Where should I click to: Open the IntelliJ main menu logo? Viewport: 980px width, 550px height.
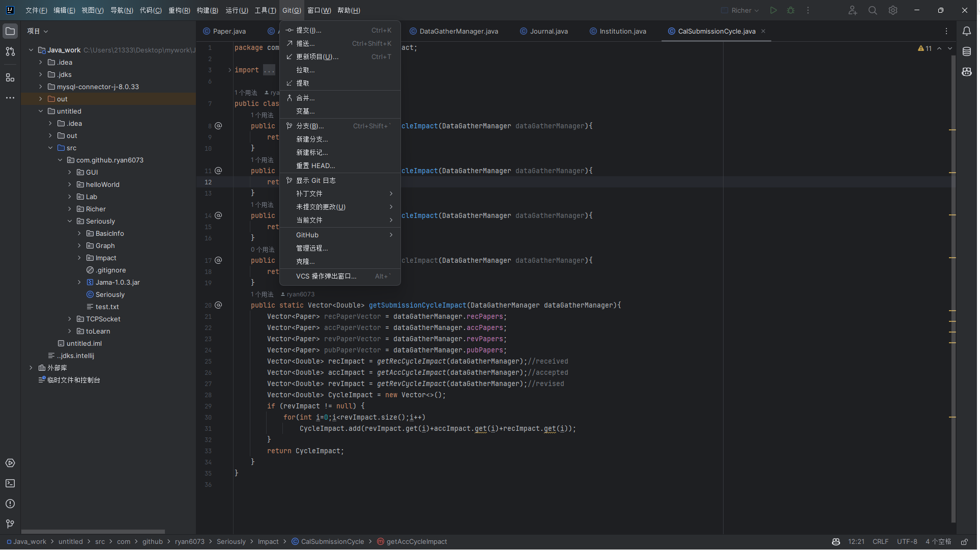[10, 10]
